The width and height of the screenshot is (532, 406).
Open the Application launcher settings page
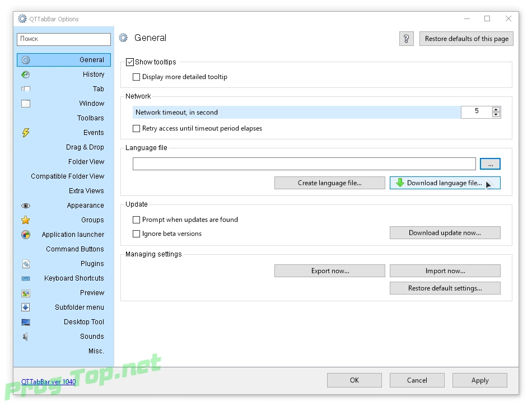pos(64,235)
